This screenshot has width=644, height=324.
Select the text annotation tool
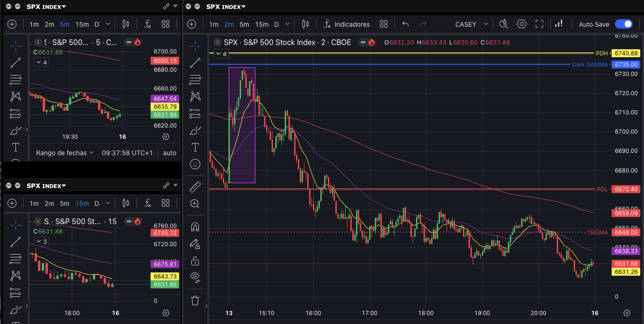pyautogui.click(x=196, y=147)
